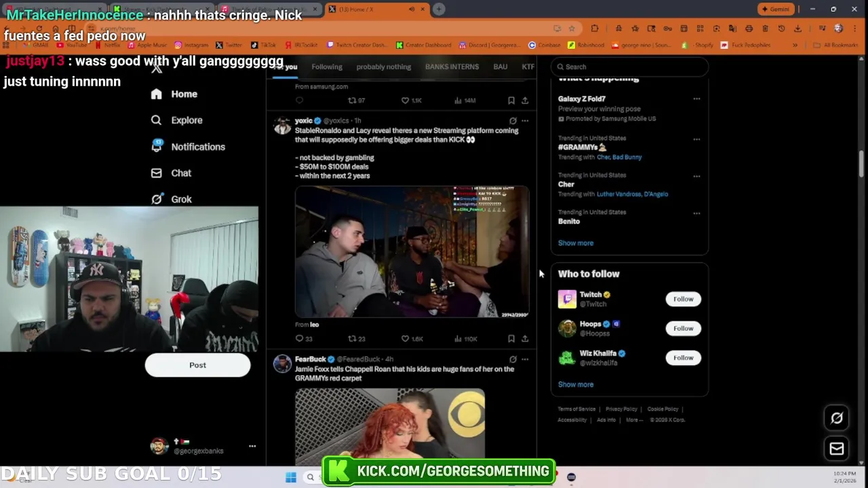Image resolution: width=868 pixels, height=488 pixels.
Task: Open the Windows Start menu
Action: click(291, 477)
